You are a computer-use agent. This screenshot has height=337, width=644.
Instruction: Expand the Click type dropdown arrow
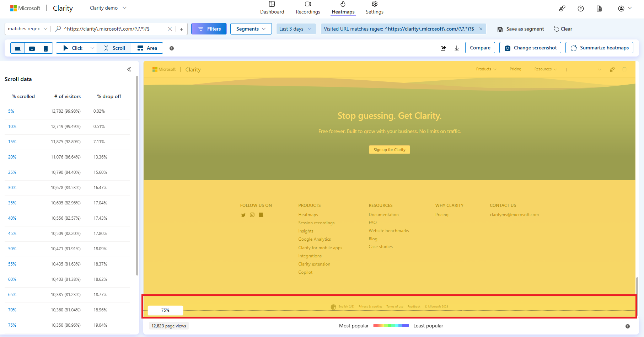click(92, 48)
